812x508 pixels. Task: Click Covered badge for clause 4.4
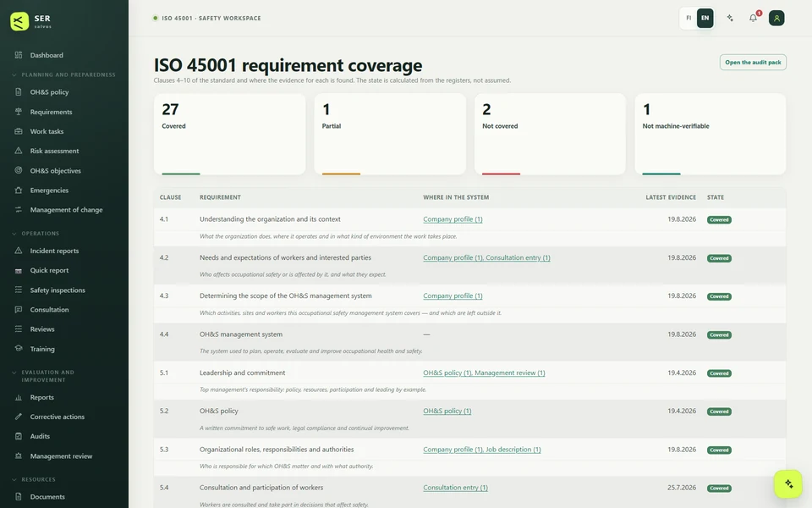[719, 335]
